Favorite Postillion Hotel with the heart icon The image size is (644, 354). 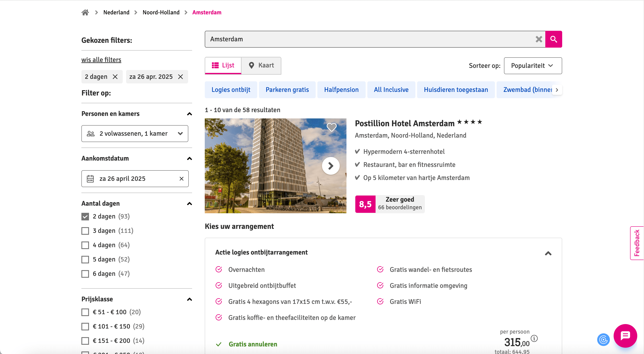tap(331, 127)
